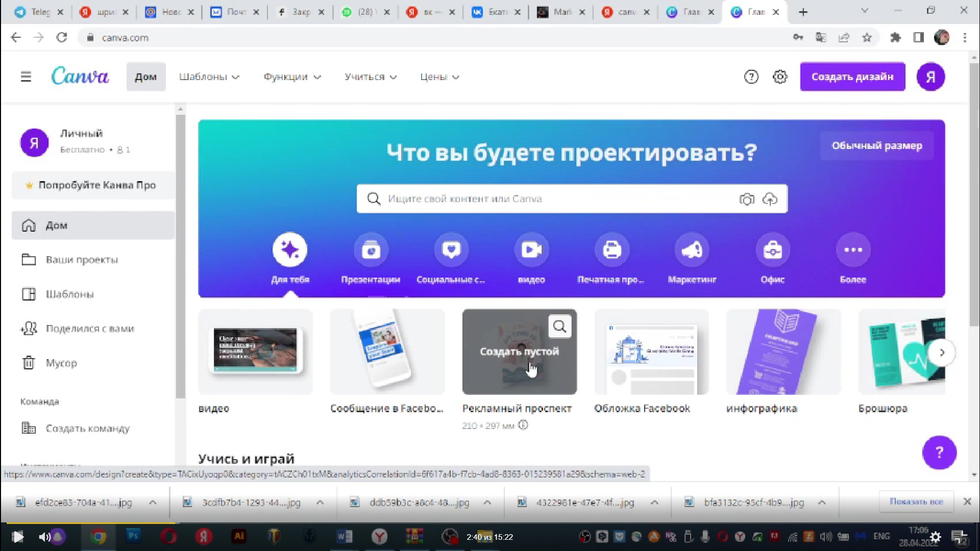
Task: Close the downloads bar with the X
Action: tap(967, 502)
